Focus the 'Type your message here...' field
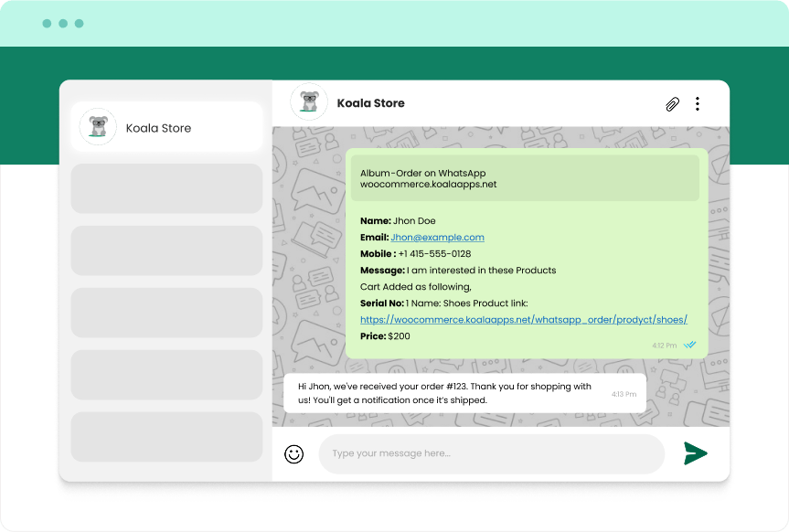This screenshot has height=532, width=789. click(x=491, y=454)
